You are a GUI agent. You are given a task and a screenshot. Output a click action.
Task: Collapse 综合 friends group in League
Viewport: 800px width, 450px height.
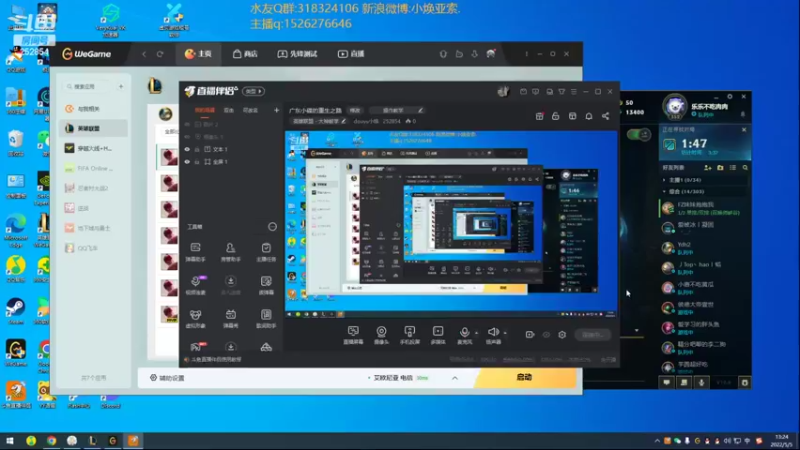[x=664, y=191]
